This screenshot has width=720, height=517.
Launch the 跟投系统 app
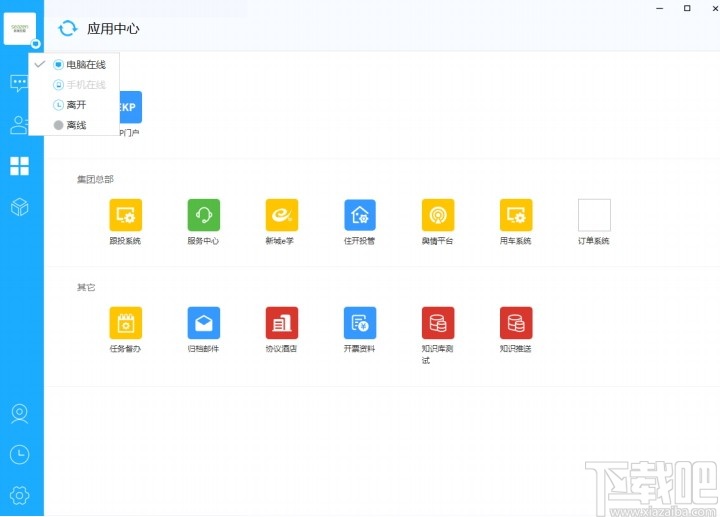click(x=125, y=215)
